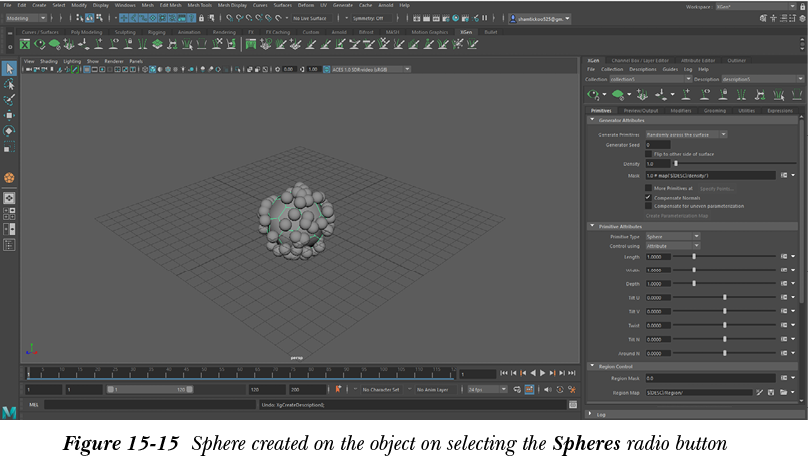Pick the Paint Selection tool
The image size is (808, 458).
9,100
